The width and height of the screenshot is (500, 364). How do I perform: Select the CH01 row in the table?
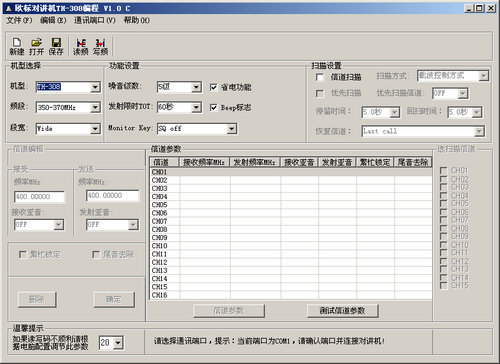click(291, 172)
